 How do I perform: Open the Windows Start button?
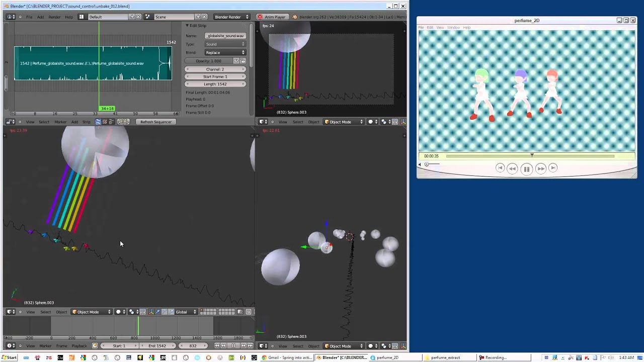point(9,357)
